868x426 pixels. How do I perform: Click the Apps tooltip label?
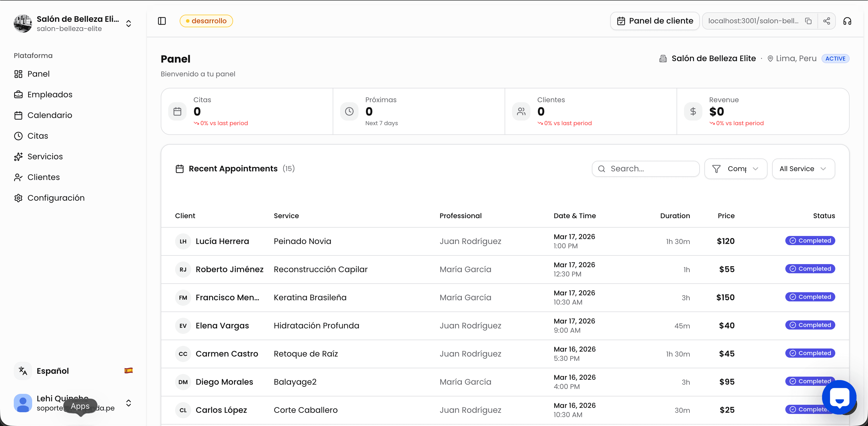pos(80,406)
